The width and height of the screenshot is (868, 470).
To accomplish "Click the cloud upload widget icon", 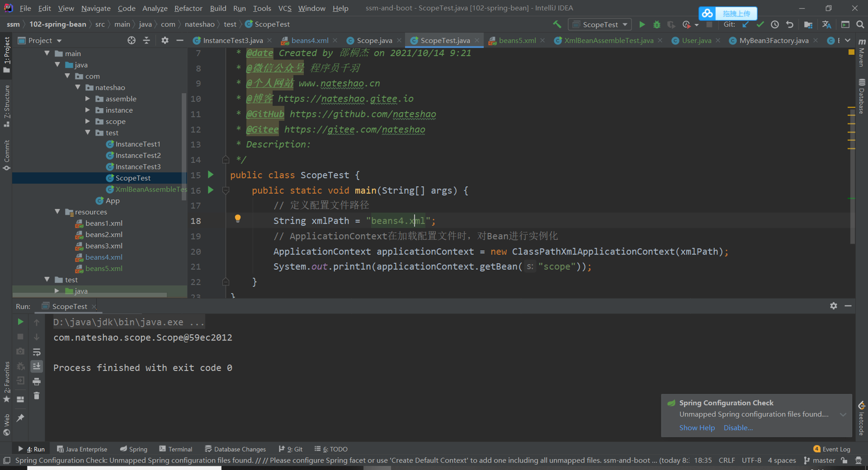I will point(707,13).
